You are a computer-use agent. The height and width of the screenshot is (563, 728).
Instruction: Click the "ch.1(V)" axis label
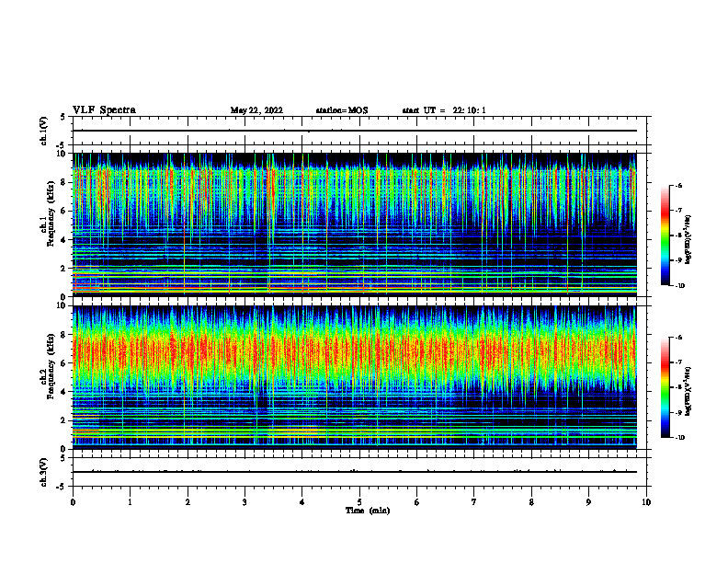[44, 131]
